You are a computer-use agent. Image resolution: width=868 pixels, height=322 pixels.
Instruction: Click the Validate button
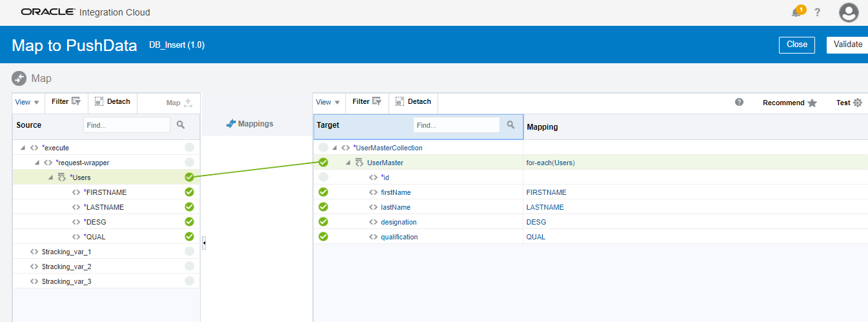click(x=847, y=45)
